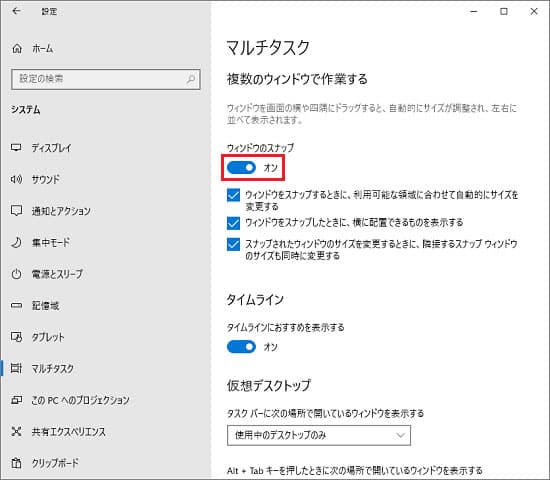
Task: Go to 共有エクスペリエンス settings
Action: coord(69,432)
